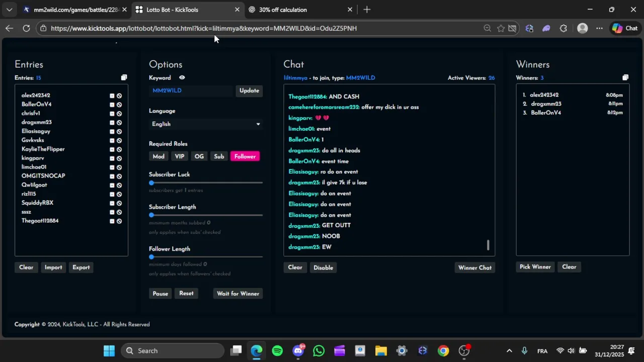Viewport: 644px width, 362px height.
Task: Click the chat scrollbar thumb
Action: (x=488, y=245)
